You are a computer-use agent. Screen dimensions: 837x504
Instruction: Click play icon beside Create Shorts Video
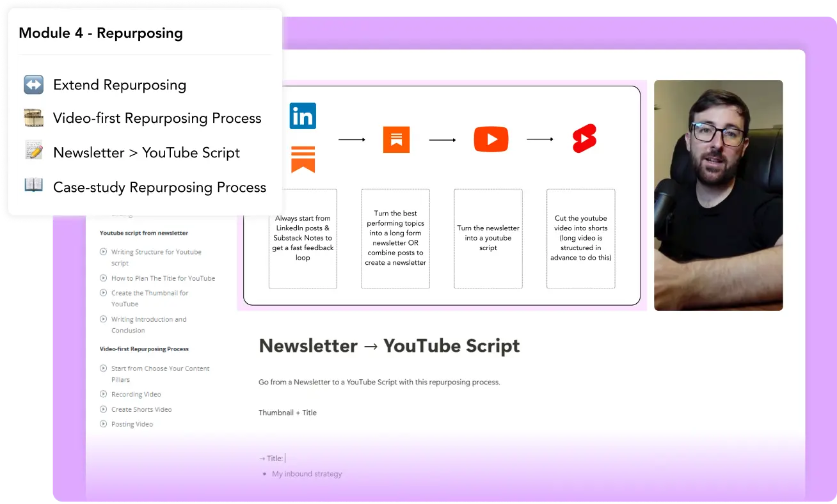(x=104, y=409)
